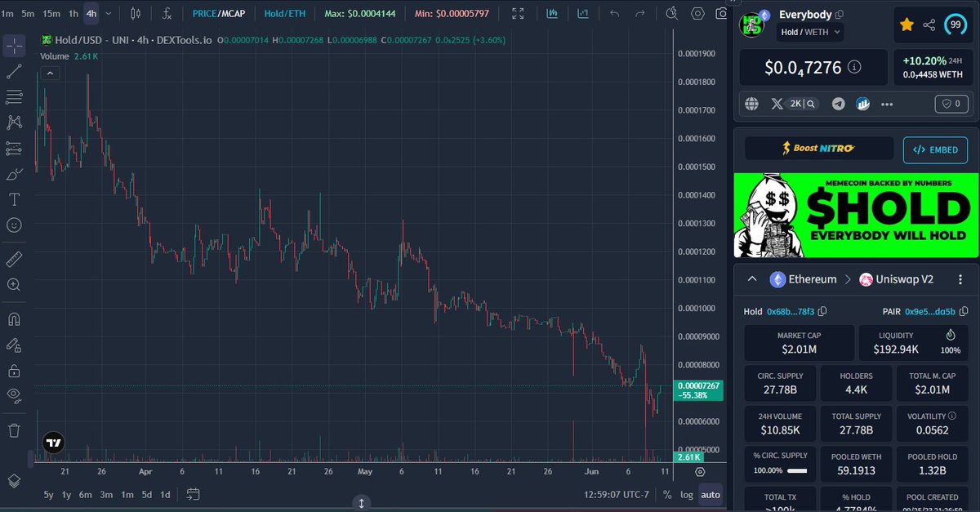The image size is (980, 512).
Task: Open the Telegram link icon
Action: coord(838,104)
